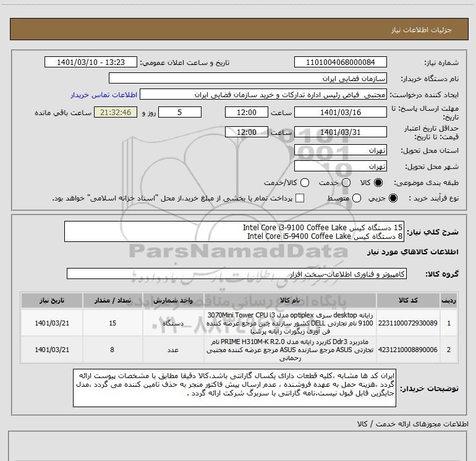
Task: Click the تعداد / مقدار column header
Action: point(113,300)
